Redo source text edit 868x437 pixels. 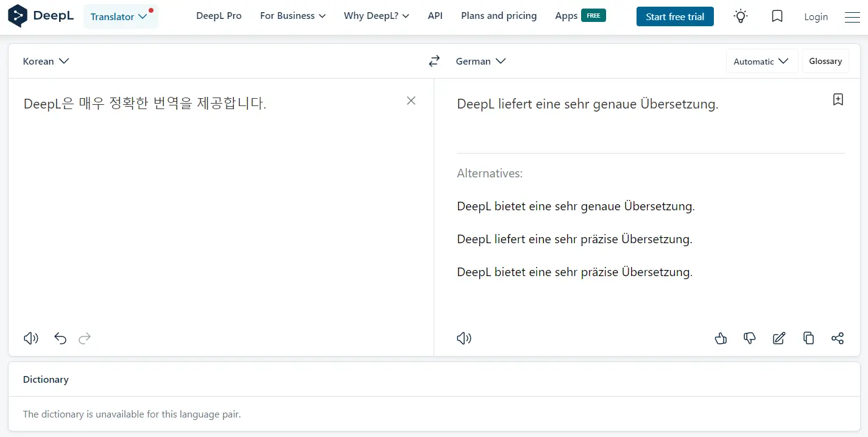click(x=85, y=338)
